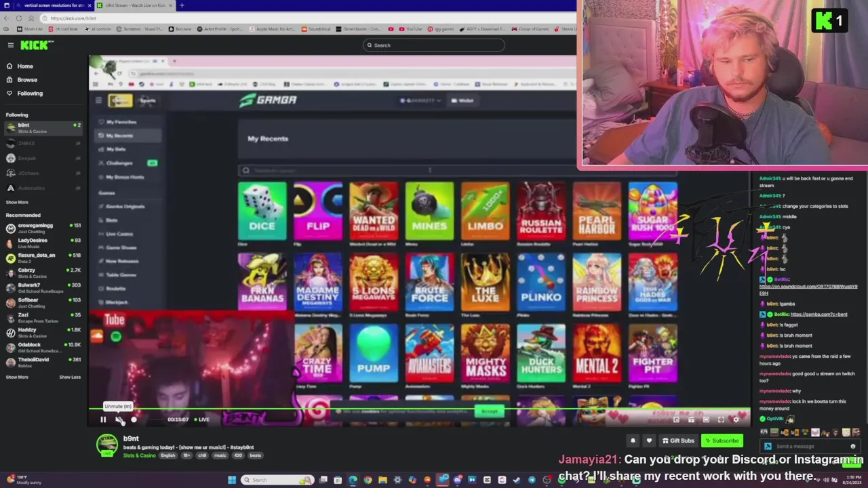Toggle the notification bell for b9nt
868x488 pixels.
click(633, 441)
